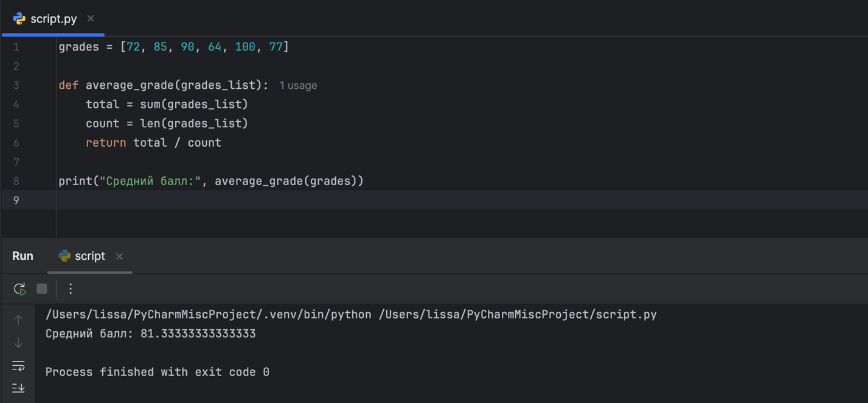Select the script tab in Run panel
This screenshot has width=868, height=403.
(x=89, y=256)
